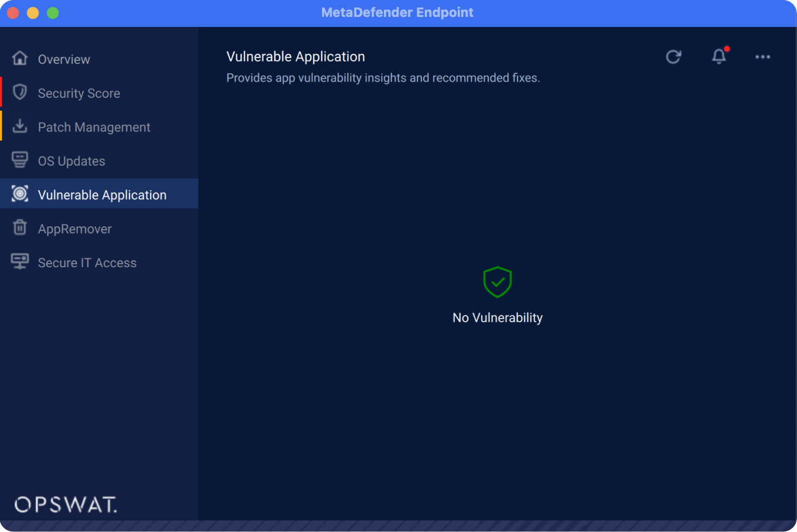The width and height of the screenshot is (797, 532).
Task: Close the window with red button
Action: [x=13, y=13]
